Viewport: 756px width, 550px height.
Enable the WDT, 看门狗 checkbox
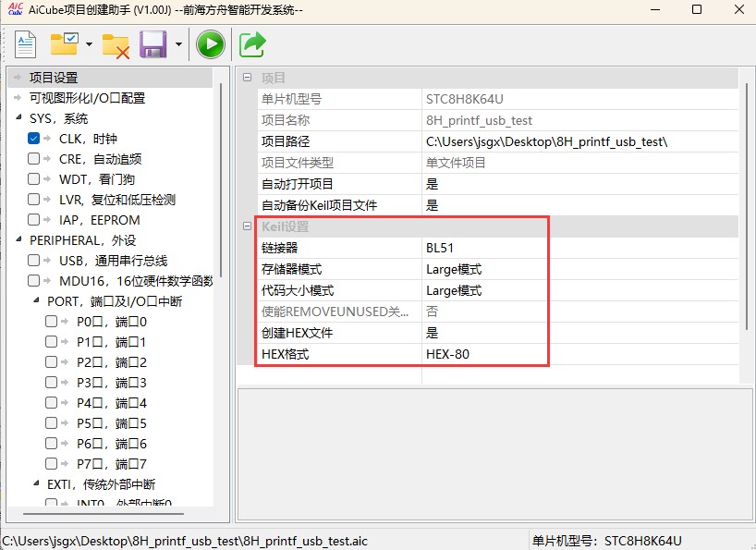(34, 178)
